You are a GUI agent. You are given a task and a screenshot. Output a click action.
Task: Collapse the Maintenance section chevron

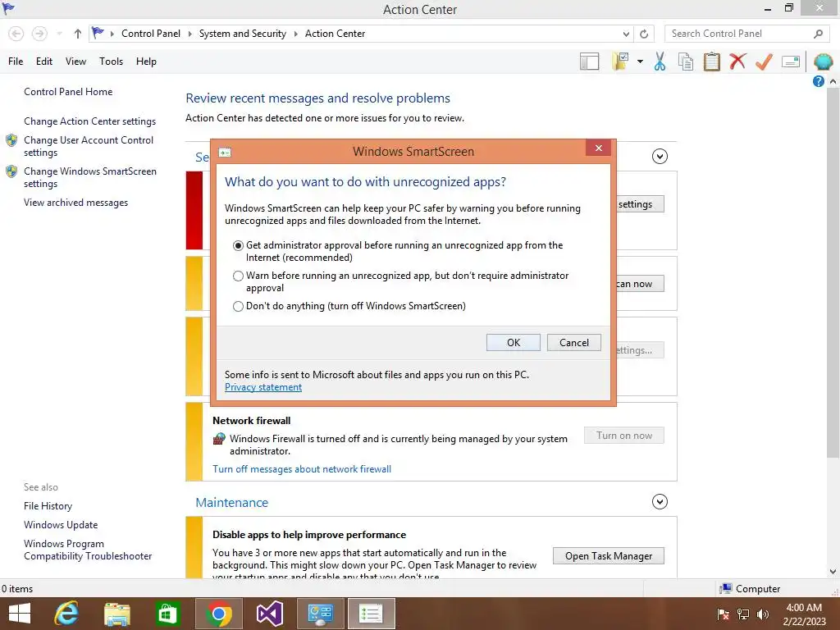point(660,502)
